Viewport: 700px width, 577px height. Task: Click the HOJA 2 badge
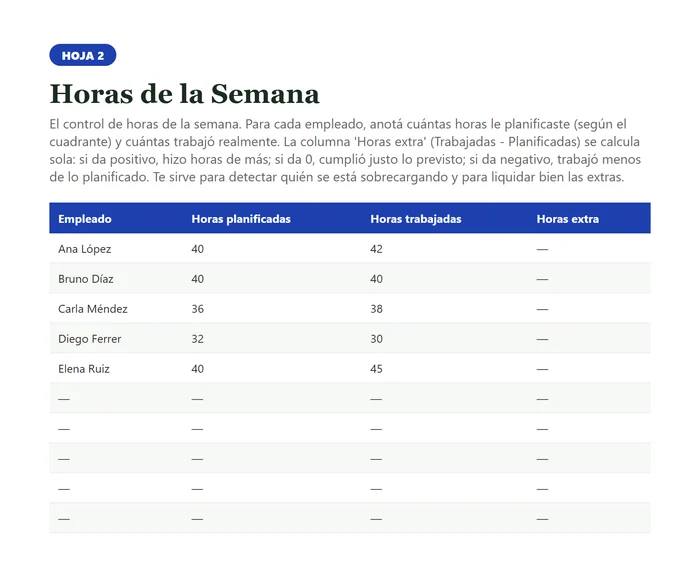83,55
